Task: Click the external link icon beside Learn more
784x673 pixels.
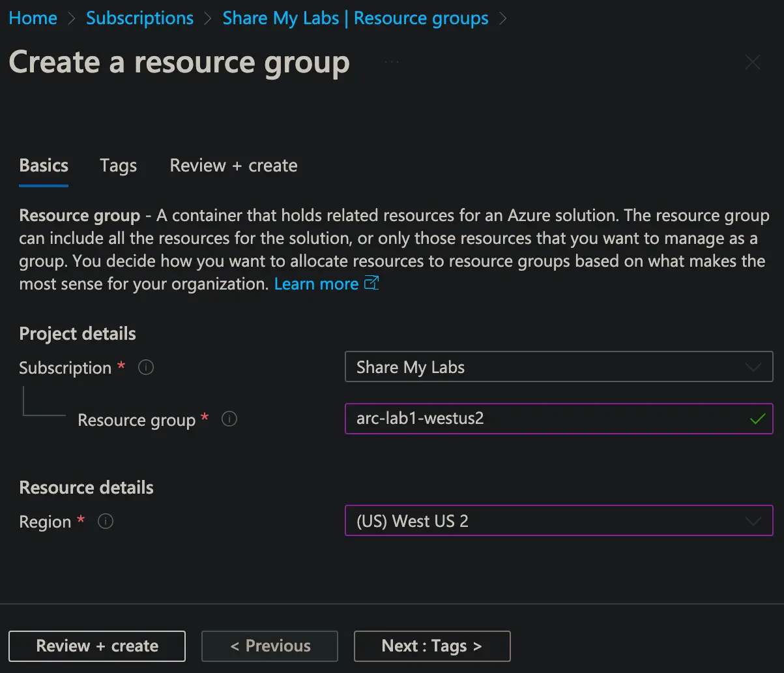Action: click(371, 284)
